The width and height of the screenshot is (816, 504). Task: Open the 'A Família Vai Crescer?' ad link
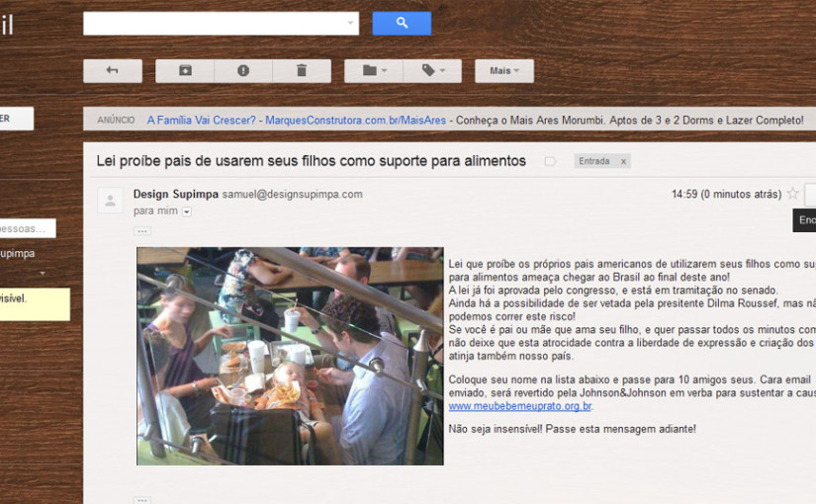tap(202, 121)
